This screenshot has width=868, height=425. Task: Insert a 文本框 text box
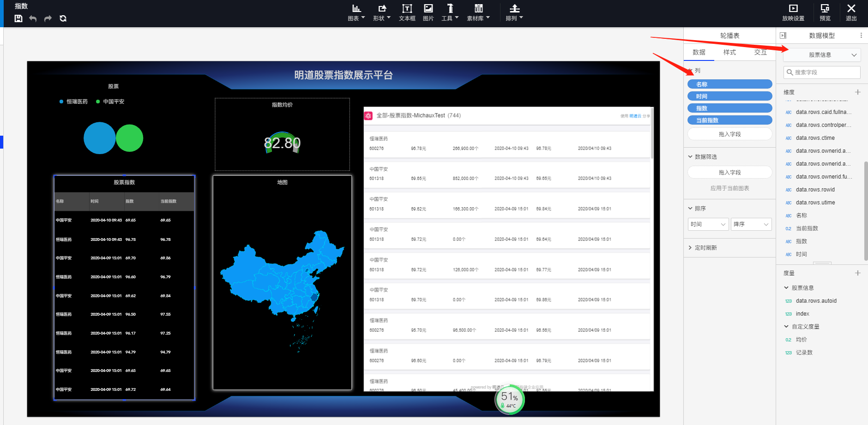[407, 12]
